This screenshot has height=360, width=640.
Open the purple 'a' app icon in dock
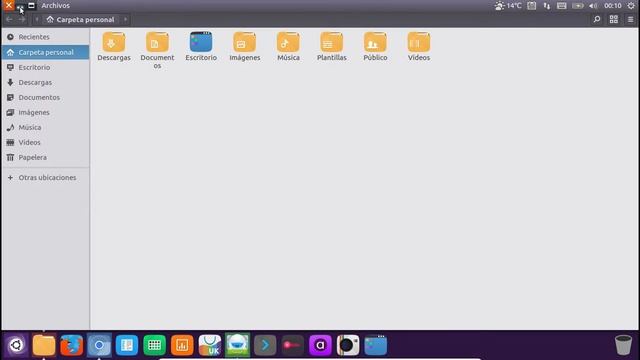pyautogui.click(x=320, y=345)
